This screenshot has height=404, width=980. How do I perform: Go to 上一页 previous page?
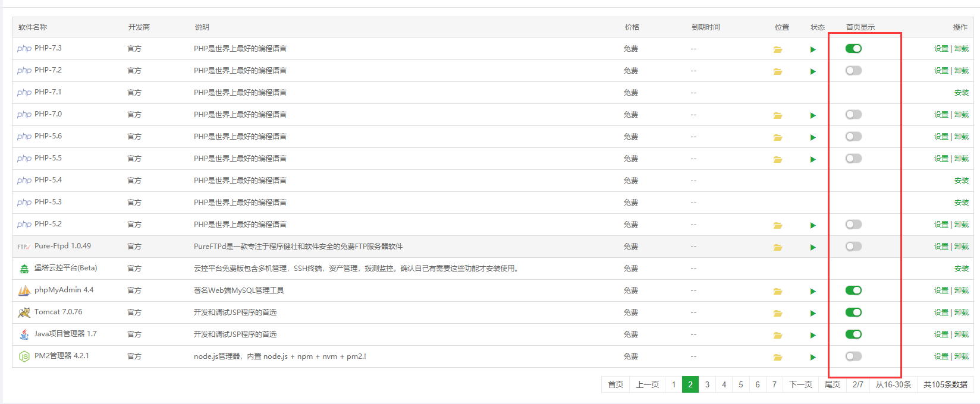click(x=647, y=384)
